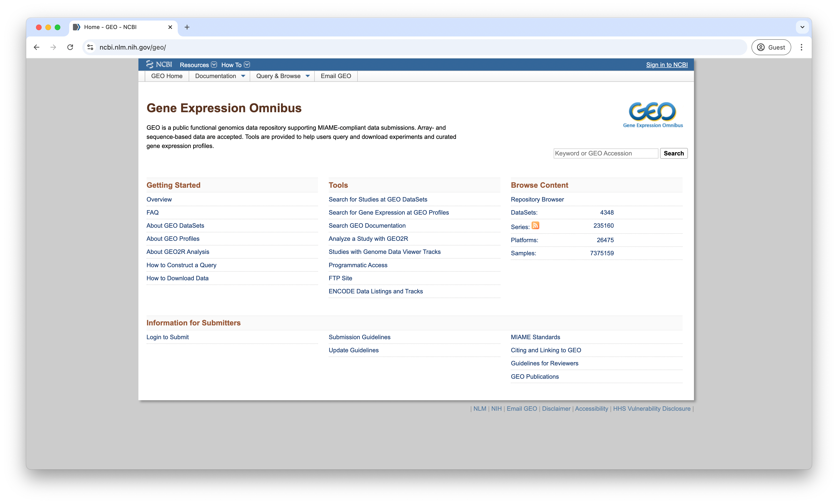Open About GEO DataSets link
This screenshot has height=504, width=838.
point(175,226)
